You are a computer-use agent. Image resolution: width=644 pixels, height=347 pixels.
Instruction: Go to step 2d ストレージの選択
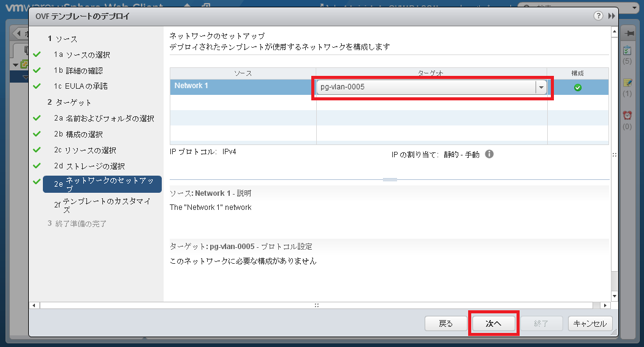coord(89,166)
